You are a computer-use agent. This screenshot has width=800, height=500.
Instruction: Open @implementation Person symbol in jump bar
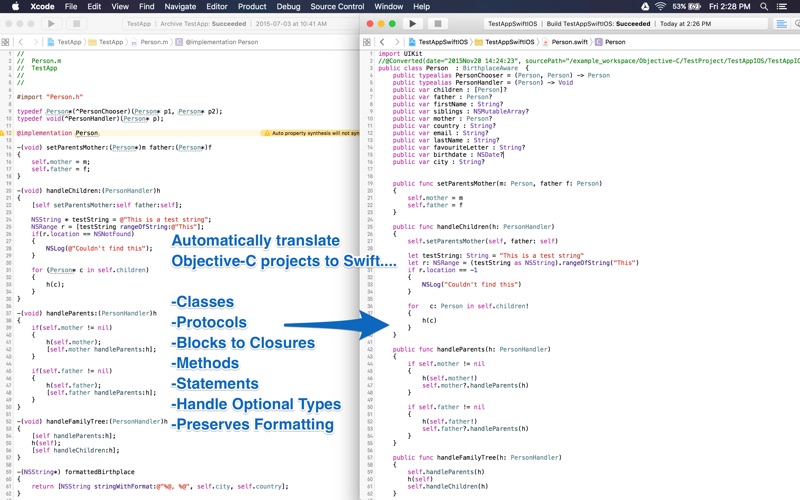point(217,42)
